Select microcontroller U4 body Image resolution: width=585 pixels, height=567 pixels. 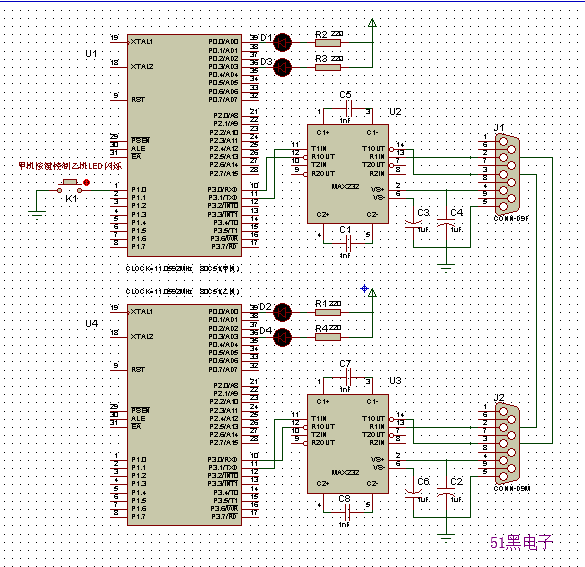click(184, 415)
